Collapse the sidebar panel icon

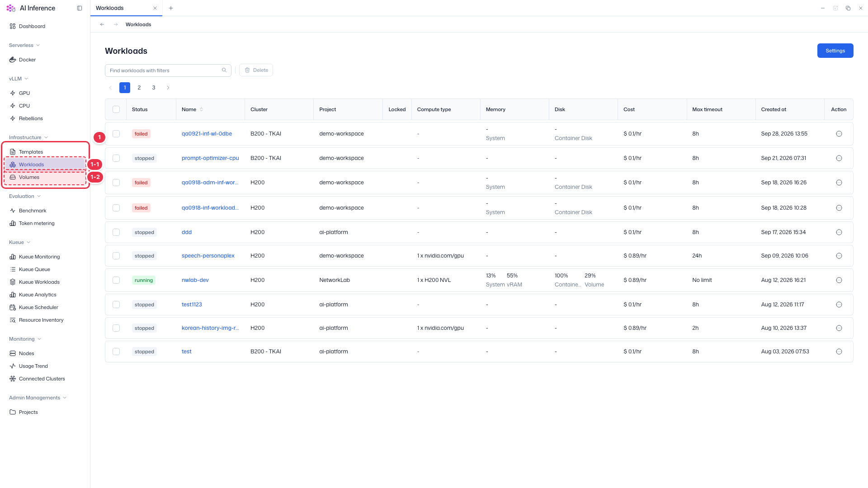click(x=80, y=8)
